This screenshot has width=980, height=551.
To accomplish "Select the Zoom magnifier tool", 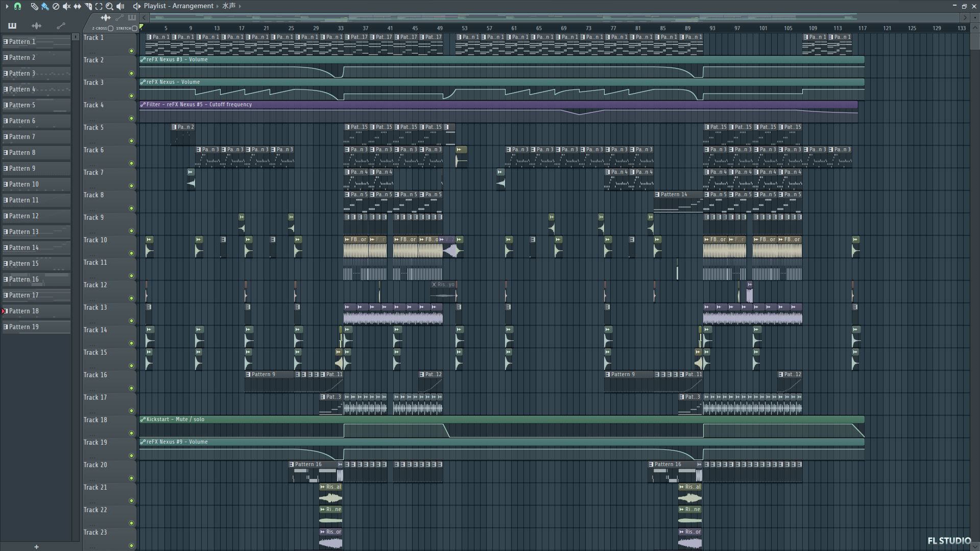I will coord(109,6).
